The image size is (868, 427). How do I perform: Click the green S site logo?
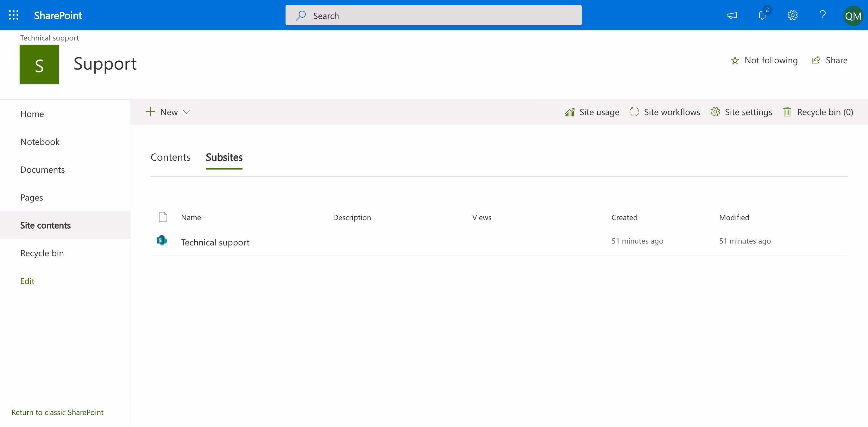[x=39, y=64]
